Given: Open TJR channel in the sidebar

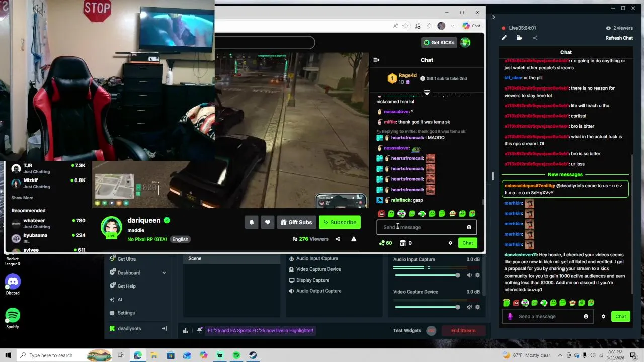Looking at the screenshot, I should (48, 169).
